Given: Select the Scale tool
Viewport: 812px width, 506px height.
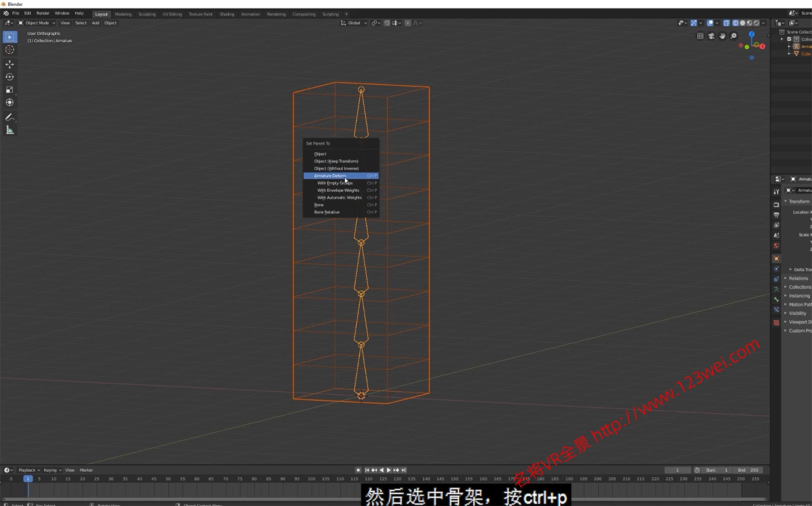Looking at the screenshot, I should tap(10, 90).
